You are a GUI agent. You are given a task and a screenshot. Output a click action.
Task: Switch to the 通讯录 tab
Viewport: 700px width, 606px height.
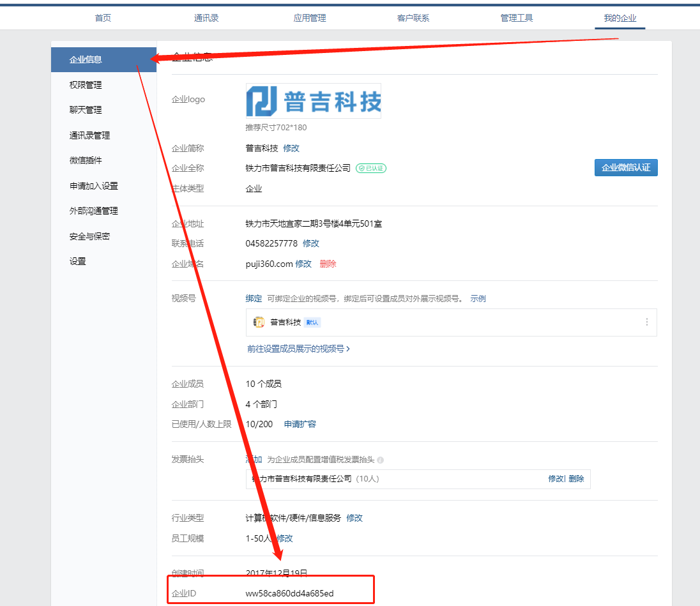click(206, 18)
